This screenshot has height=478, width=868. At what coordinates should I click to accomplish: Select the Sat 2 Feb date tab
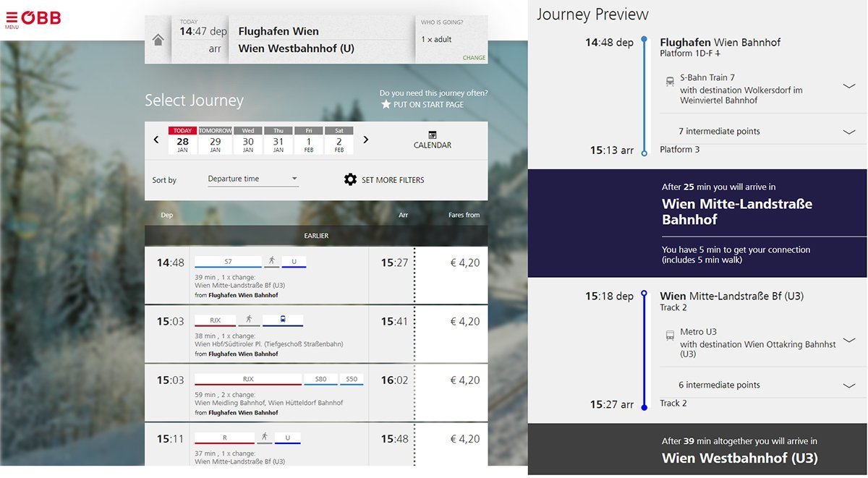click(x=339, y=141)
